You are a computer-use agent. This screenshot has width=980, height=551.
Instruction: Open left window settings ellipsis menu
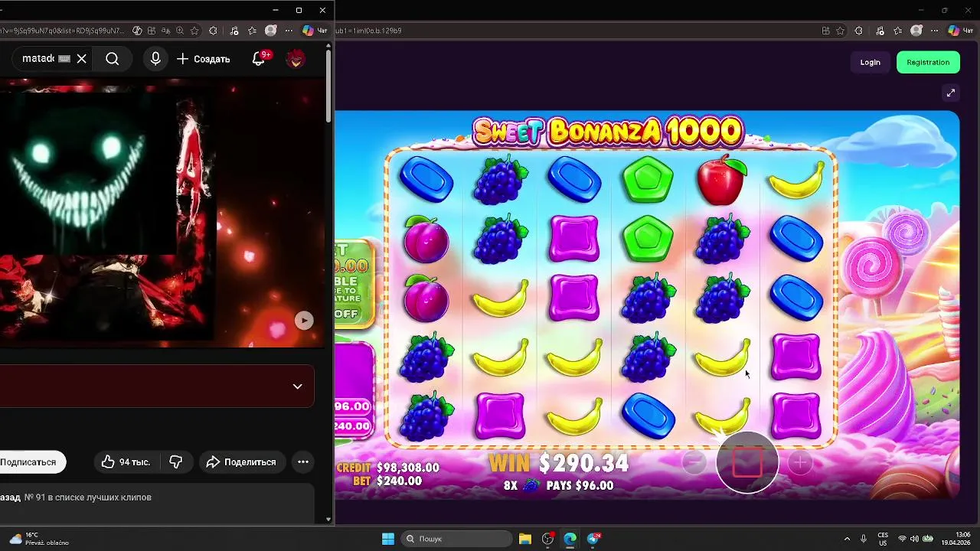(x=289, y=31)
